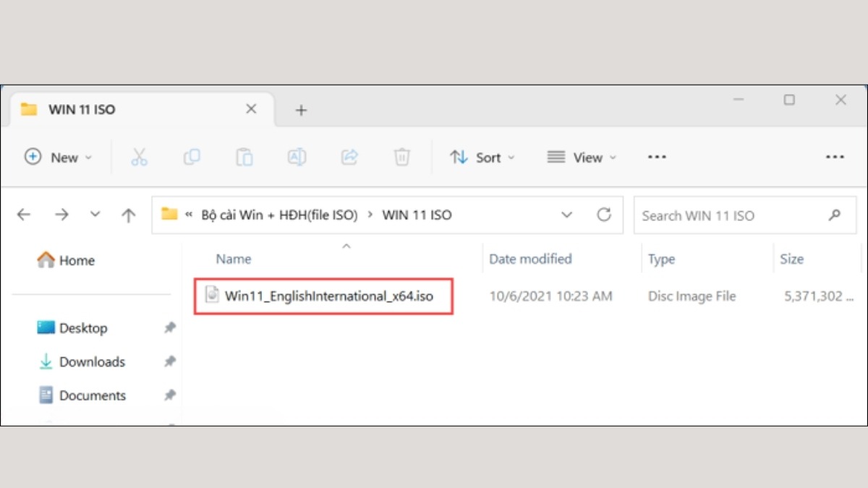Click the Rename icon in toolbar
The width and height of the screenshot is (868, 488).
click(x=297, y=157)
